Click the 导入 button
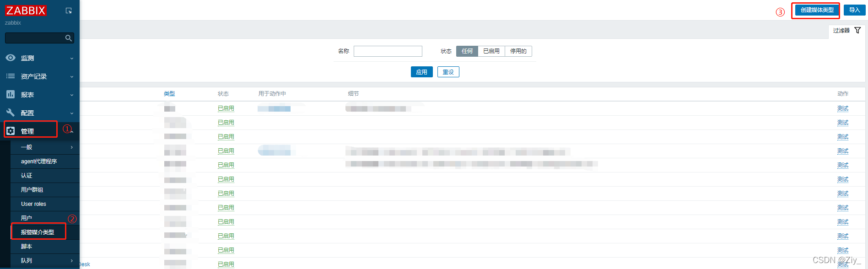The width and height of the screenshot is (868, 269). coord(855,10)
